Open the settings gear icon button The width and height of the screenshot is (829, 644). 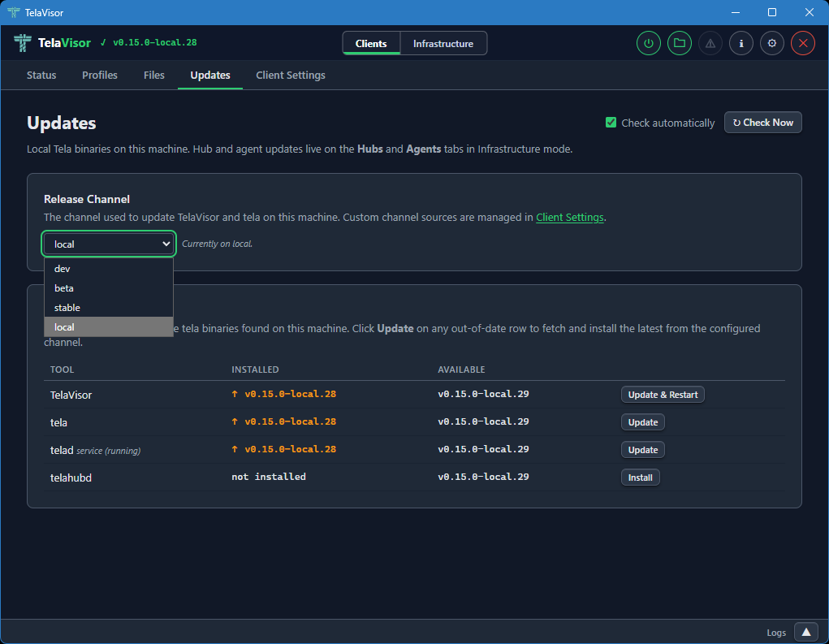click(772, 43)
